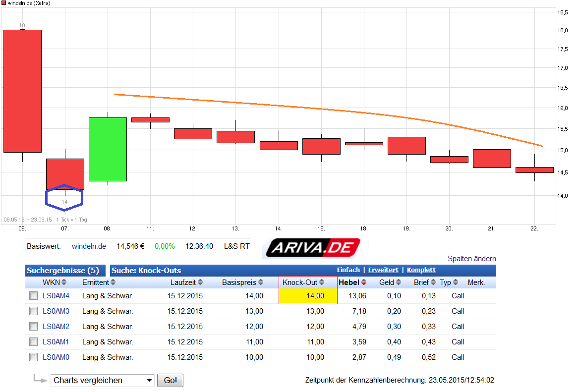Sort the table by Hebel column
Viewport: 579px width, 392px height.
point(363,282)
